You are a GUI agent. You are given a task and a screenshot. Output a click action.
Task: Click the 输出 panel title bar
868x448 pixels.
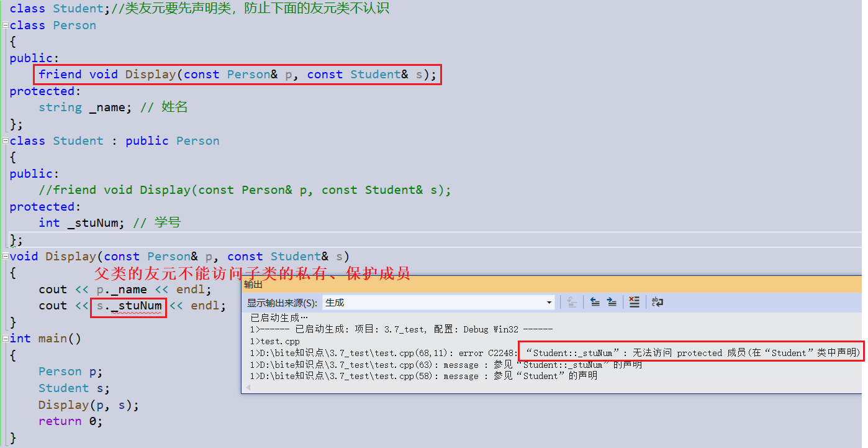pos(551,284)
